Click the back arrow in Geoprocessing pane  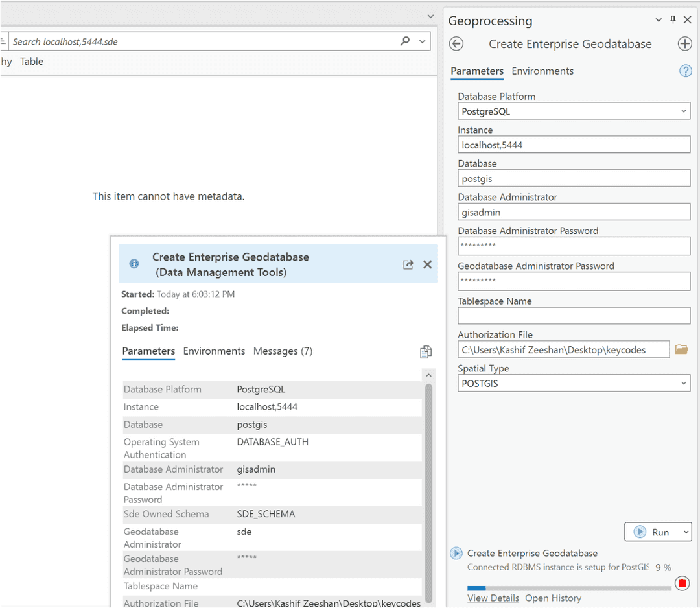point(456,43)
